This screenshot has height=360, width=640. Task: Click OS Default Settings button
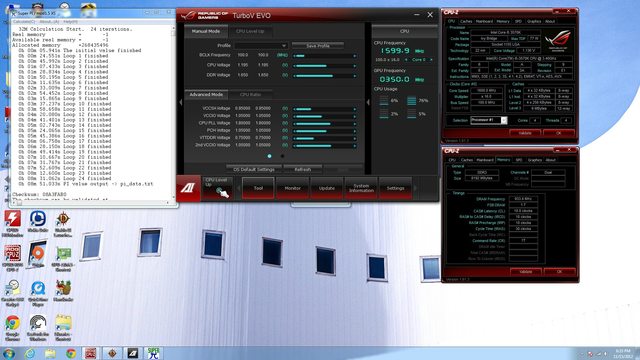point(253,169)
